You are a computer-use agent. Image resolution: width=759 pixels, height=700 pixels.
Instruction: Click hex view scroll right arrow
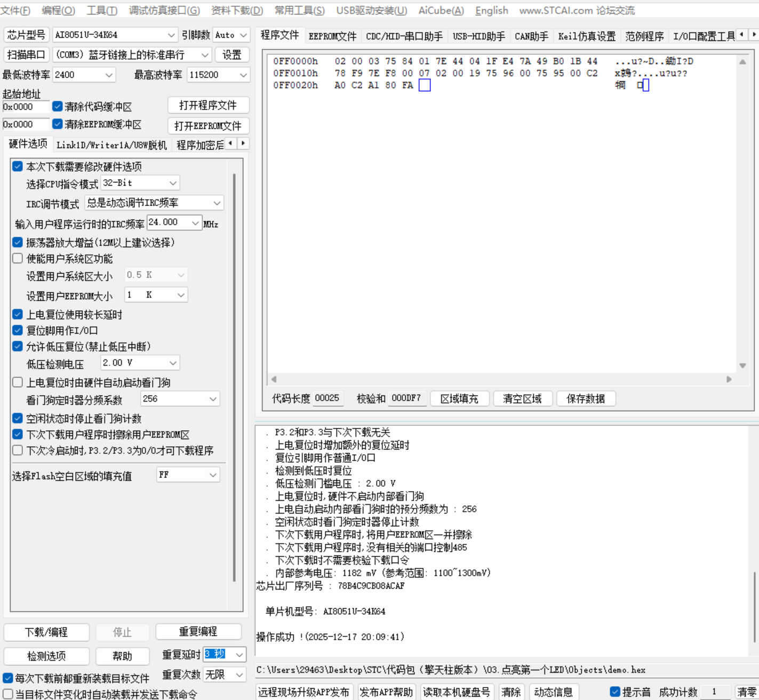(x=729, y=379)
